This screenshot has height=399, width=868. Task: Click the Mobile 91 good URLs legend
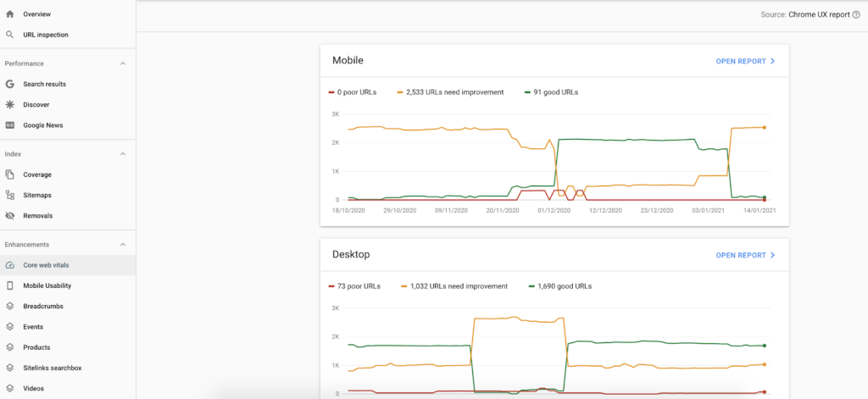click(x=551, y=92)
